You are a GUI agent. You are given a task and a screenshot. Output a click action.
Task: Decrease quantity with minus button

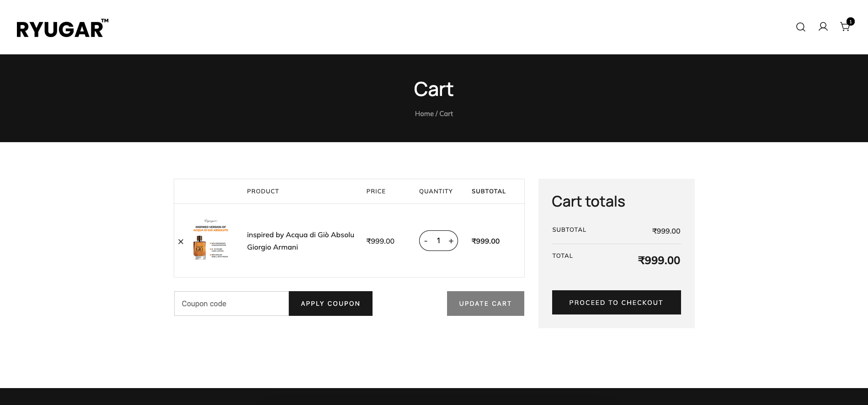pos(426,241)
